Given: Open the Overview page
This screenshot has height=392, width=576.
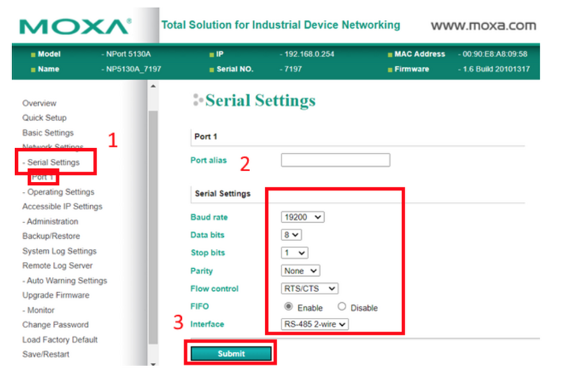Looking at the screenshot, I should 40,103.
